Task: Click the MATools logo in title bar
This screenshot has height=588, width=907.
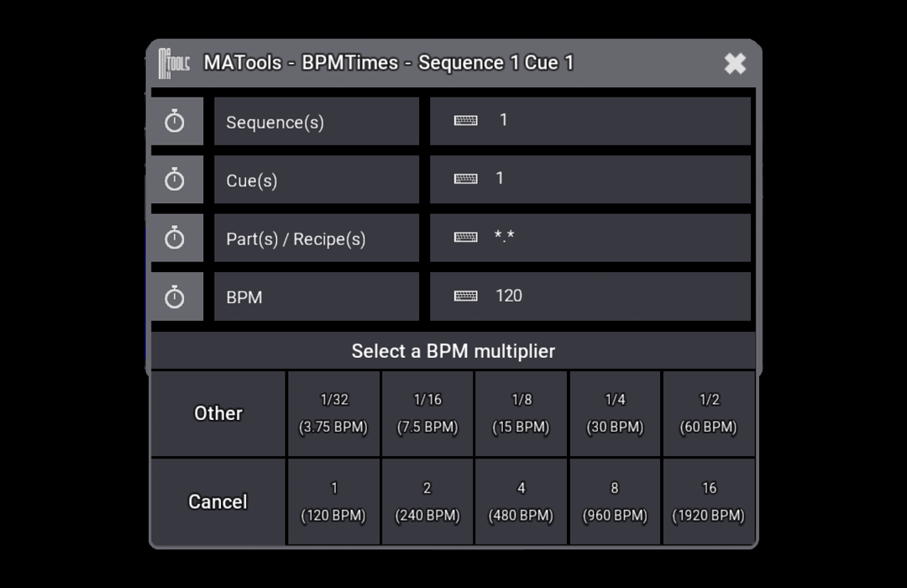Action: [174, 63]
